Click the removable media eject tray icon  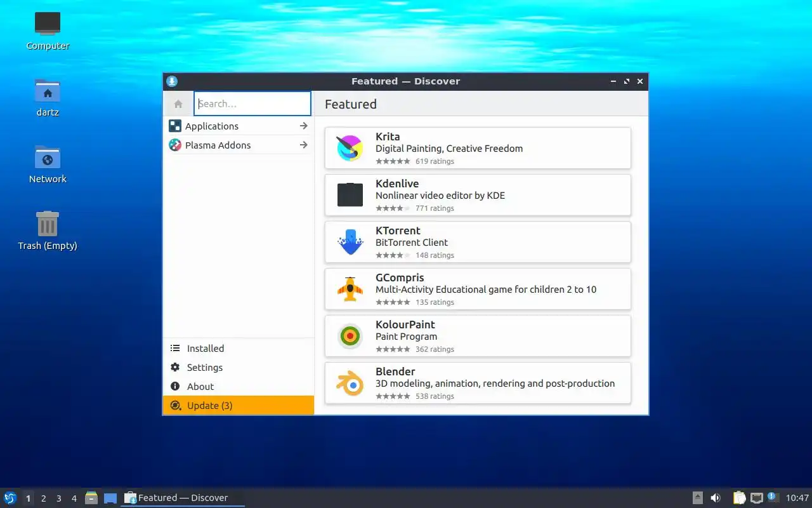point(698,498)
